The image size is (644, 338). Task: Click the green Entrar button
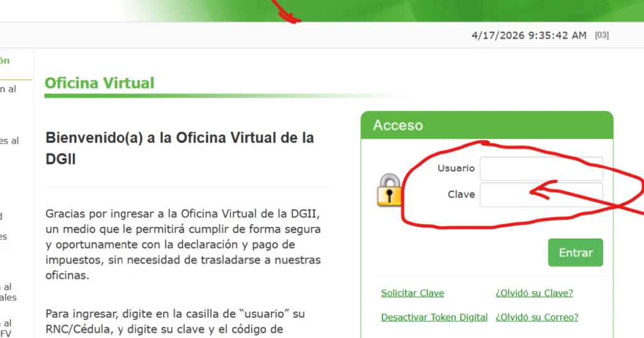[x=575, y=253]
